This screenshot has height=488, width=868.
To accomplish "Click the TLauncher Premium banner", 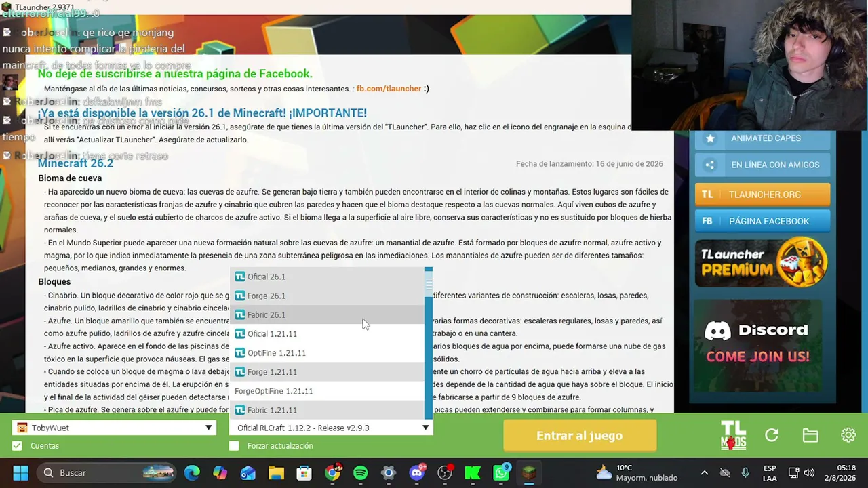I will [x=762, y=263].
